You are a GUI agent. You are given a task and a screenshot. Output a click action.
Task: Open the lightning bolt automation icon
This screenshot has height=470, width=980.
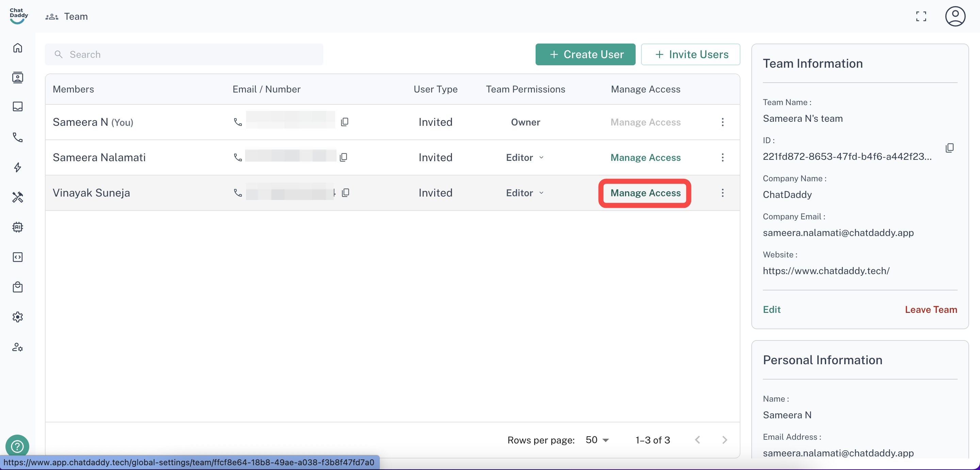(17, 167)
